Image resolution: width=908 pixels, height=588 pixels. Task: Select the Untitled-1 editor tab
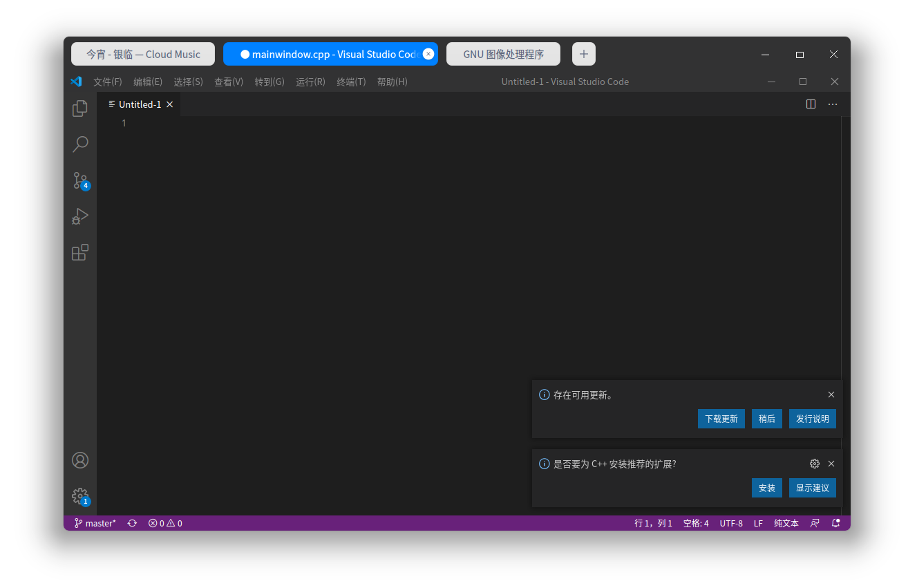tap(139, 104)
